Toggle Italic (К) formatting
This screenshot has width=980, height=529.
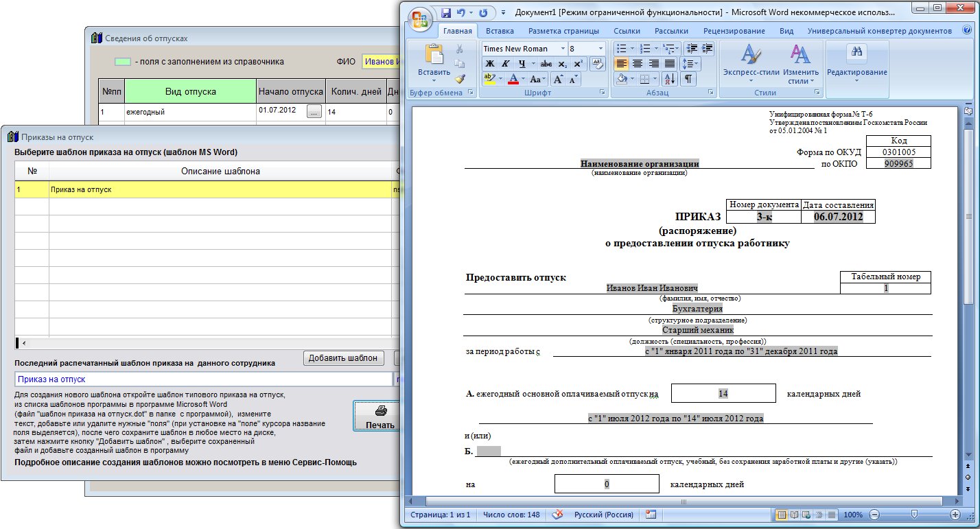click(x=506, y=64)
